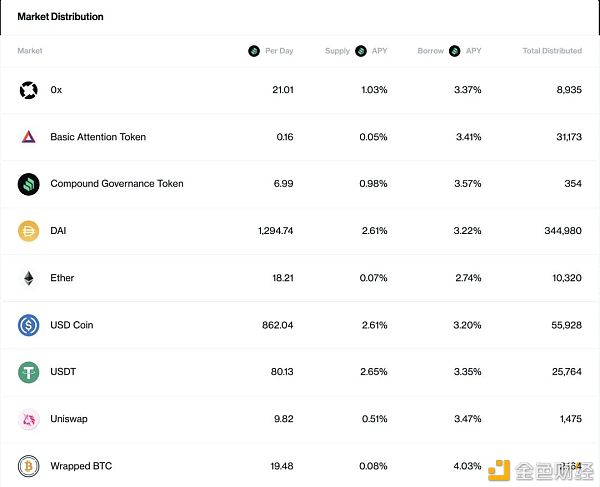This screenshot has width=600, height=487.
Task: Open the Basic Attention Token market
Action: point(98,137)
